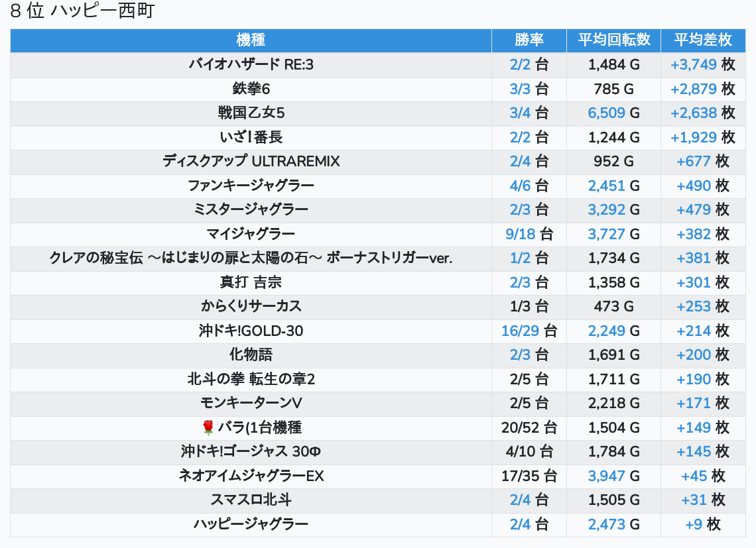The image size is (756, 548).
Task: Click the ハッピージャグラー row name
Action: coord(251,524)
